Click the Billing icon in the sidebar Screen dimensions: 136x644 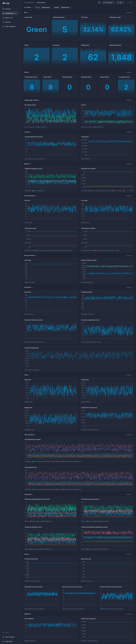(x=4, y=633)
